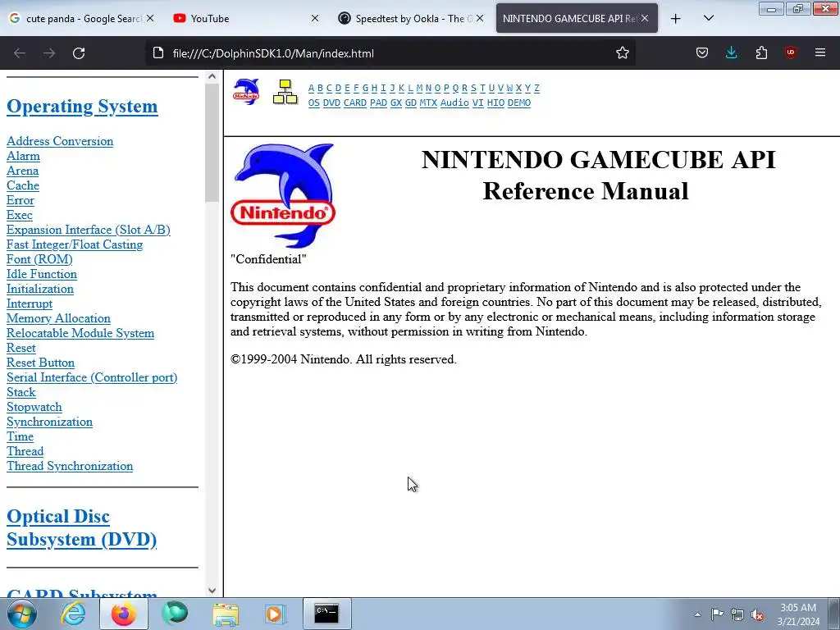Open the Thread Synchronization link
The width and height of the screenshot is (840, 630).
70,466
